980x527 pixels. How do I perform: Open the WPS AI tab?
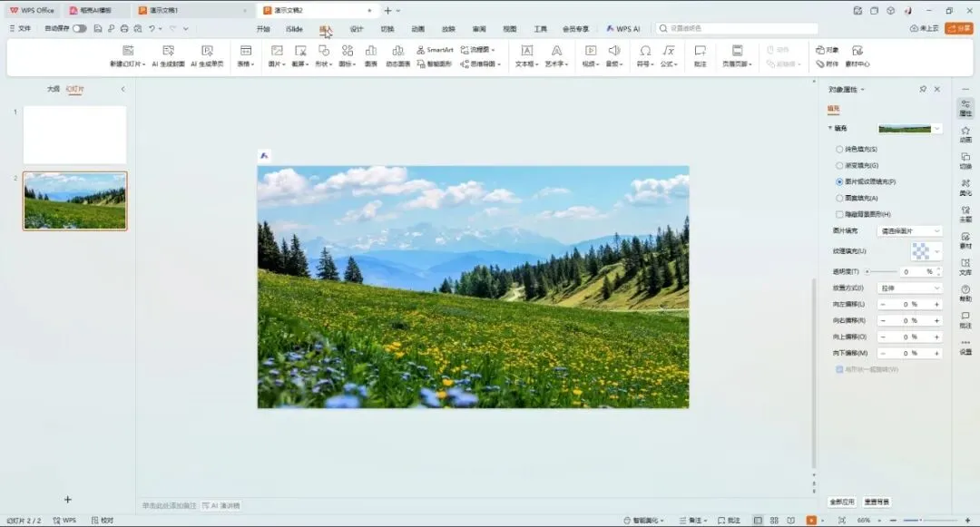point(623,29)
